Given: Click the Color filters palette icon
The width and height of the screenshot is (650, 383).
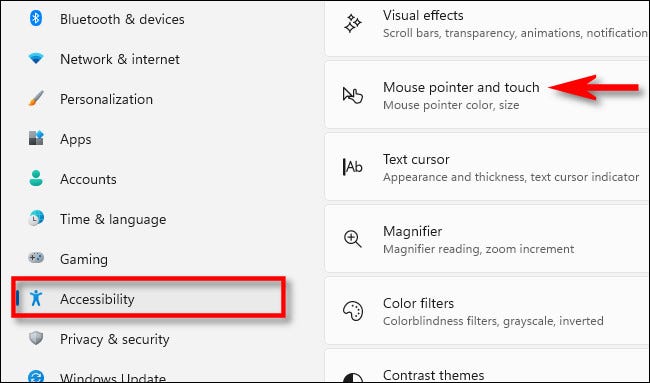Looking at the screenshot, I should 353,311.
